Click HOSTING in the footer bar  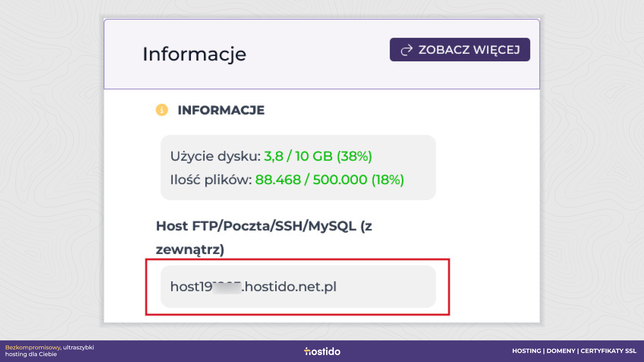(x=527, y=351)
